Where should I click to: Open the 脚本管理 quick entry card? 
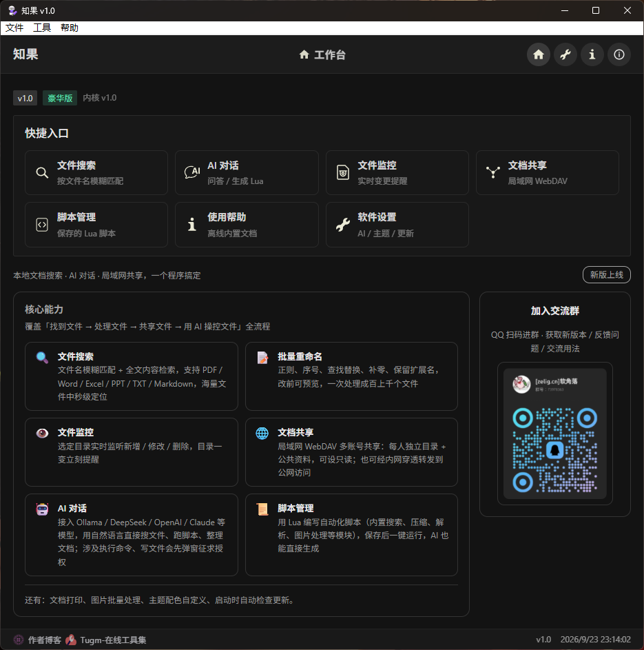click(96, 225)
